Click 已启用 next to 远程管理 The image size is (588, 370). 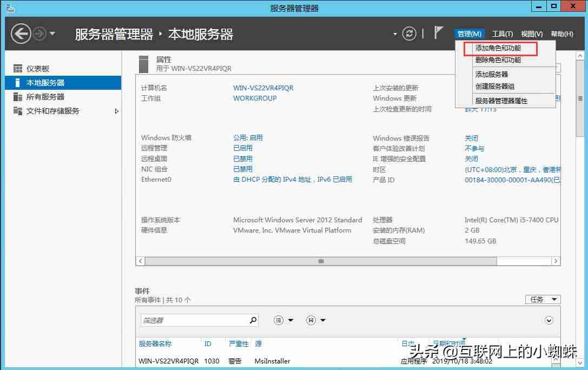(243, 148)
